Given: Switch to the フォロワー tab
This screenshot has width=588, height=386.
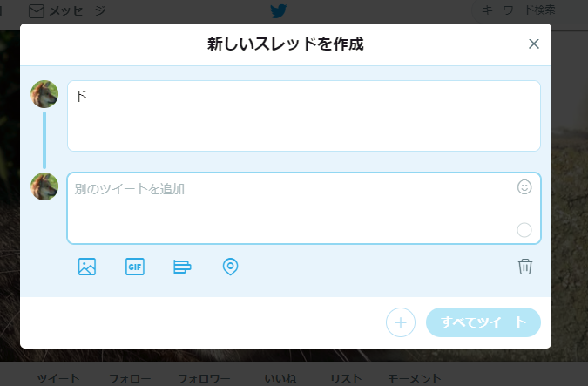Looking at the screenshot, I should [x=204, y=378].
